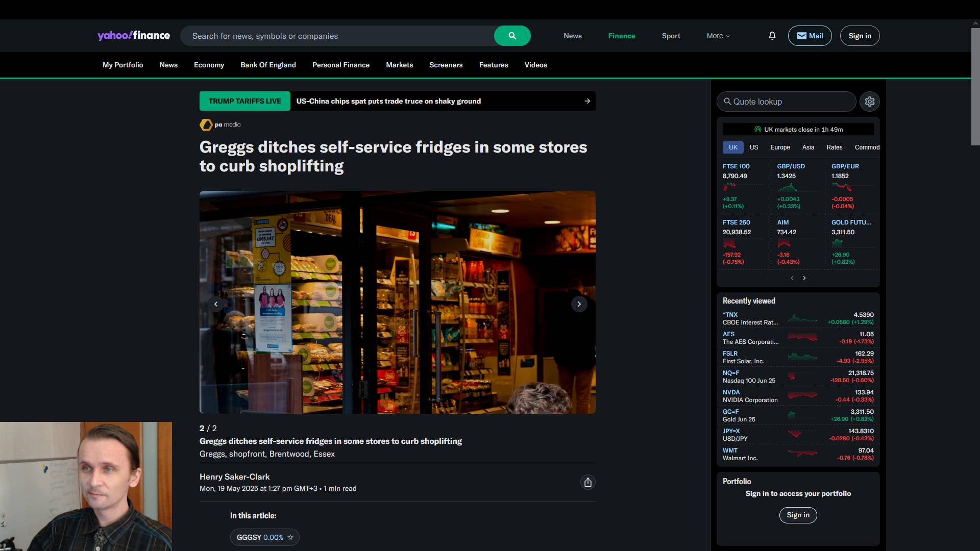Click the Mail button
The width and height of the screenshot is (980, 551).
pyautogui.click(x=810, y=36)
